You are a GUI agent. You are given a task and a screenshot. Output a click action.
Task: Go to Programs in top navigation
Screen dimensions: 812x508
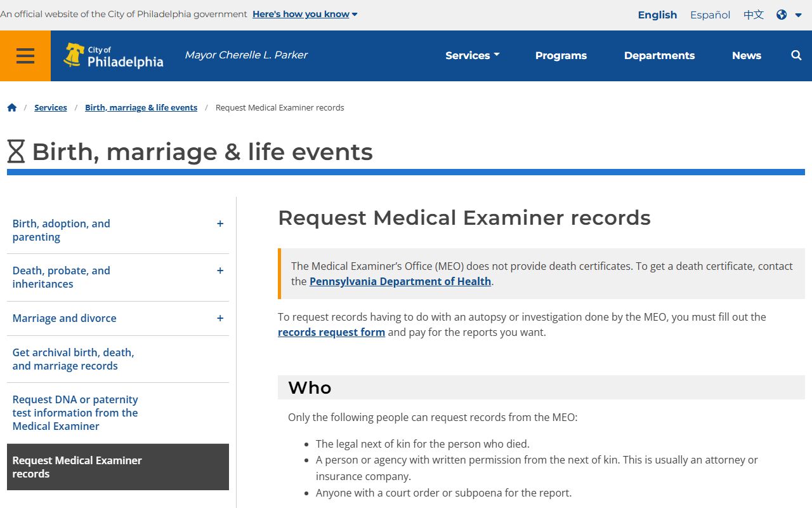tap(561, 55)
